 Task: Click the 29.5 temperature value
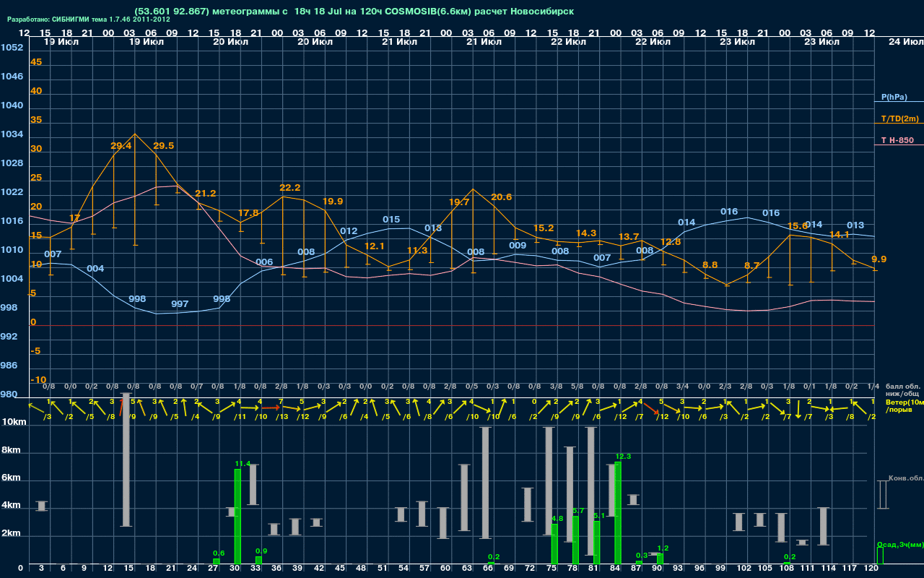click(164, 146)
